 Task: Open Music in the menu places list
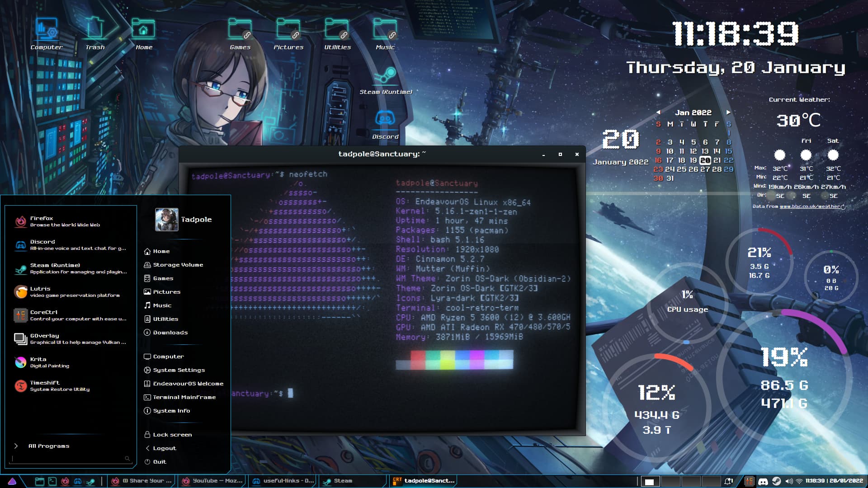click(x=158, y=305)
